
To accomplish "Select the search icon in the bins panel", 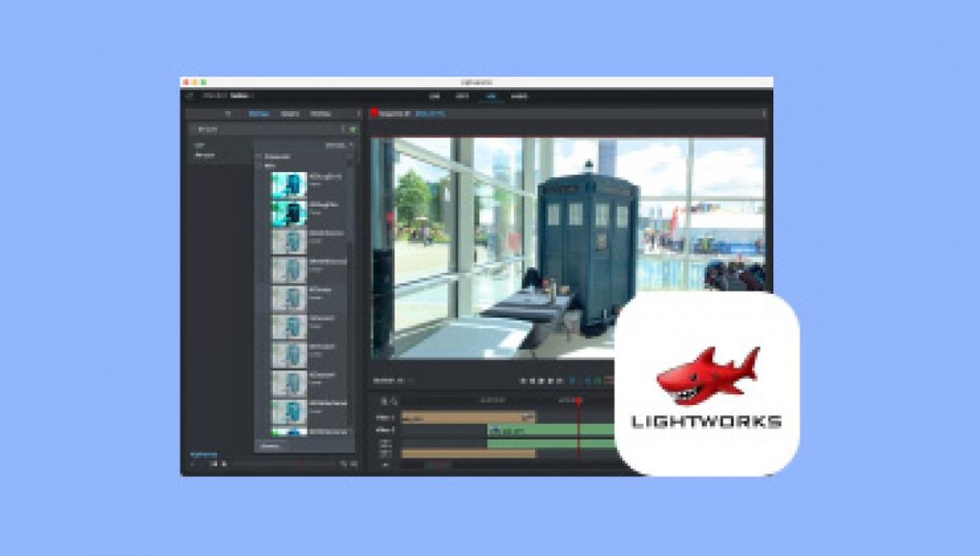I will (x=230, y=114).
